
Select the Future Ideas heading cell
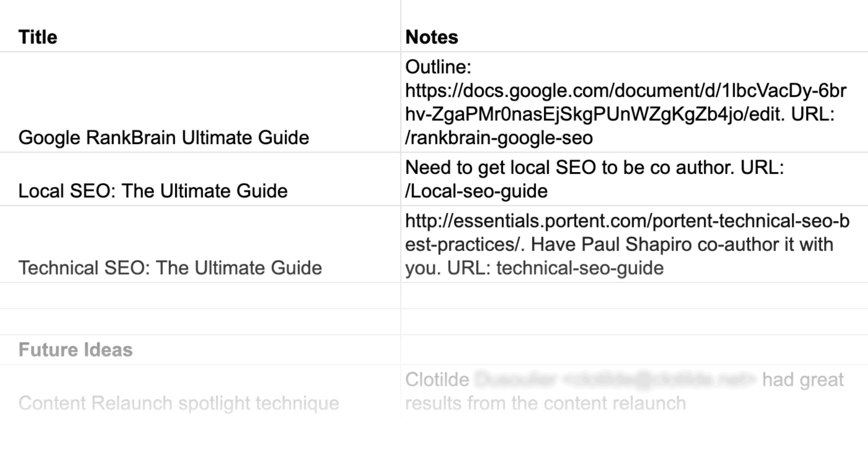(200, 350)
